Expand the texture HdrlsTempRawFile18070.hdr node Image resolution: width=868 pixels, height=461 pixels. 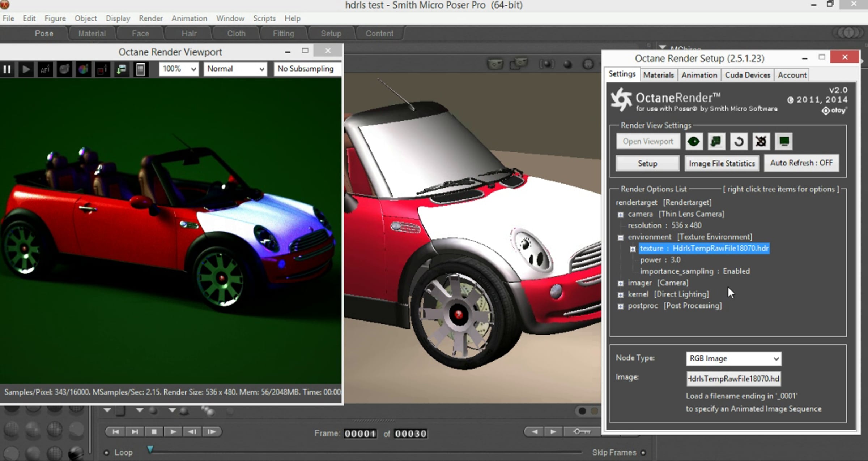click(633, 249)
